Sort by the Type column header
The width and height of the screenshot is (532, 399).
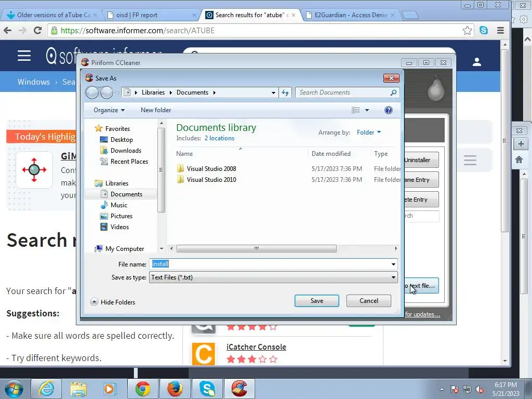click(x=381, y=154)
